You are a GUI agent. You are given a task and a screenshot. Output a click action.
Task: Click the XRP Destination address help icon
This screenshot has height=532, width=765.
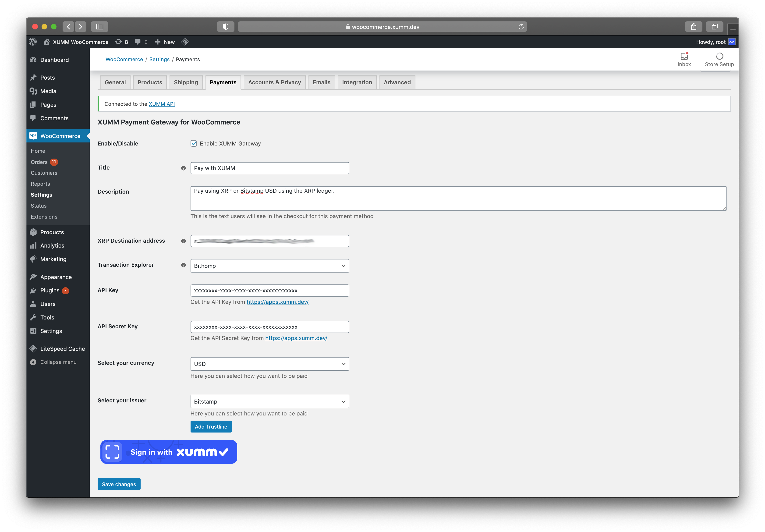pyautogui.click(x=183, y=241)
